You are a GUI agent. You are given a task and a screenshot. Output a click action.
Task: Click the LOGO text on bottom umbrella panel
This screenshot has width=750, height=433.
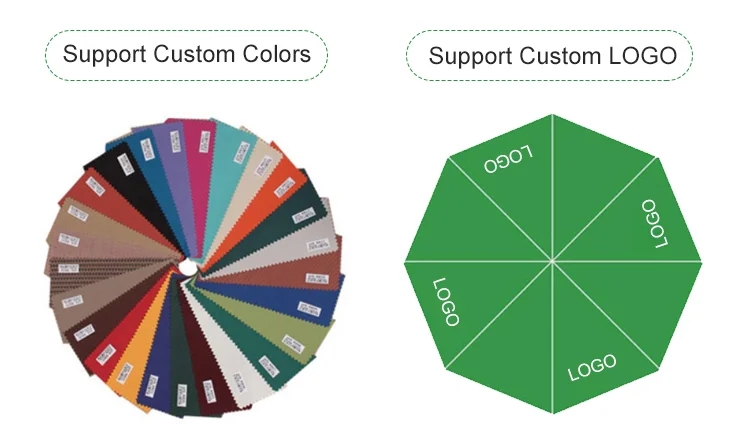click(592, 367)
